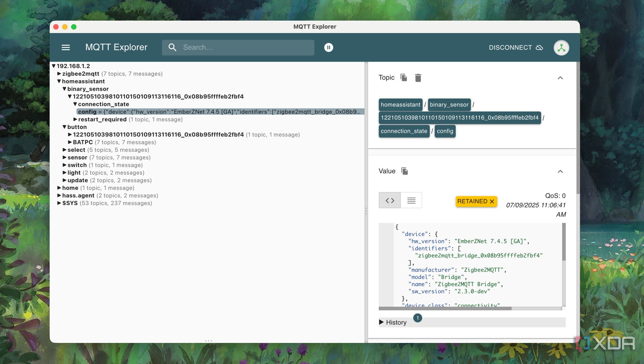
Task: Collapse the homeassistant tree node
Action: click(59, 81)
